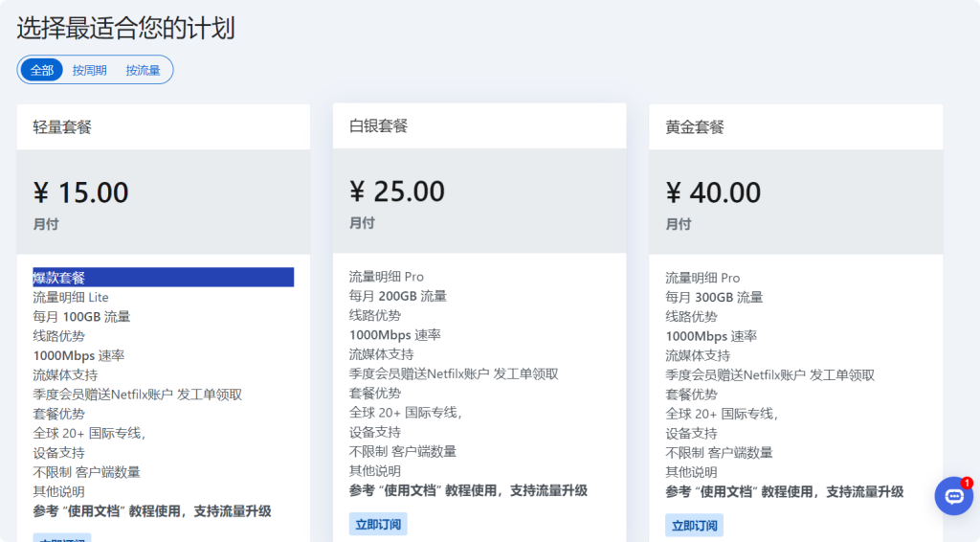Viewport: 980px width, 542px height.
Task: Click 立即订阅 on the 轻量套餐 card
Action: (62, 538)
